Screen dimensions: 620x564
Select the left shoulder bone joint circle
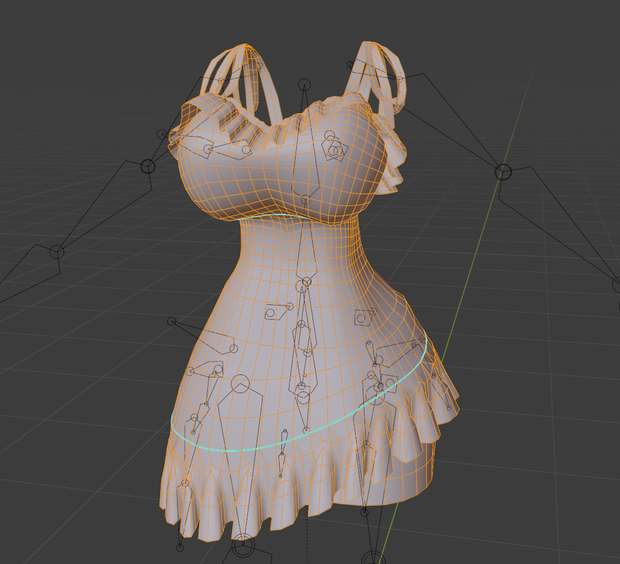pyautogui.click(x=148, y=166)
